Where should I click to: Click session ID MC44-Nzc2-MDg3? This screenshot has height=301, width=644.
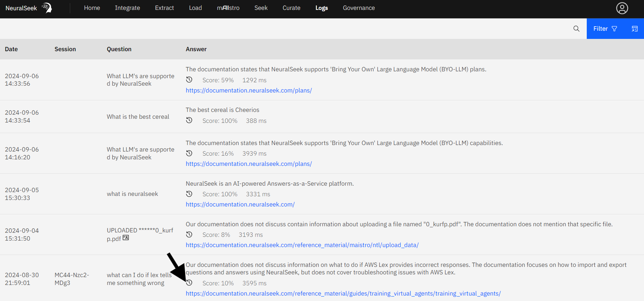[72, 279]
